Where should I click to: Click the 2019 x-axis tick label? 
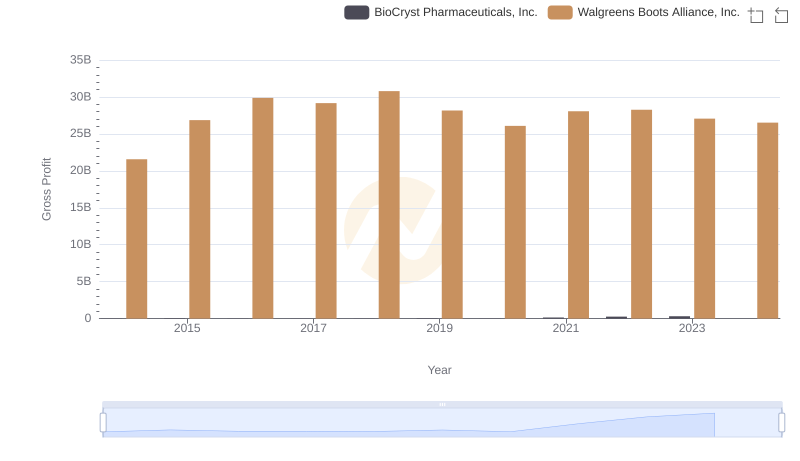[x=439, y=328]
